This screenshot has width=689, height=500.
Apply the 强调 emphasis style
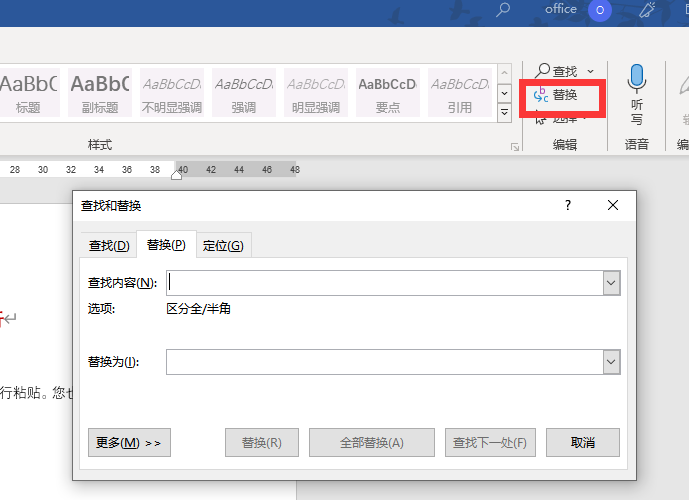click(x=244, y=92)
